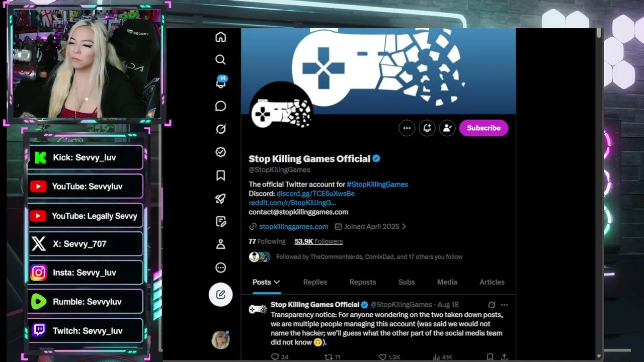This screenshot has width=644, height=362.
Task: Click the post author name in the Aug 18 post
Action: click(x=315, y=305)
